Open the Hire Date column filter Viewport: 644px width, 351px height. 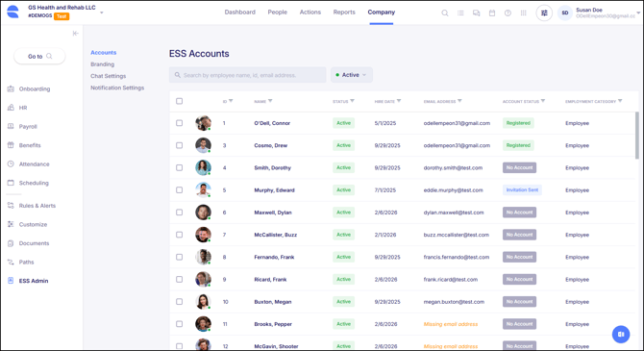click(399, 101)
